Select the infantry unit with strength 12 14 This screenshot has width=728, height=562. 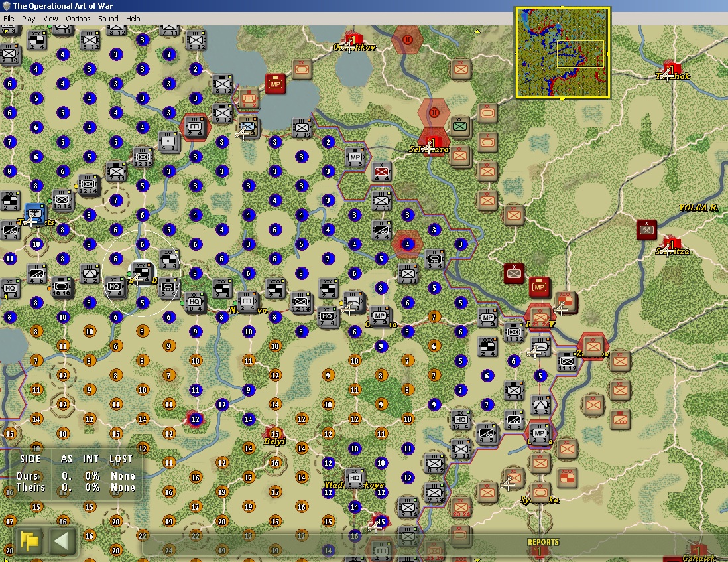pyautogui.click(x=88, y=185)
